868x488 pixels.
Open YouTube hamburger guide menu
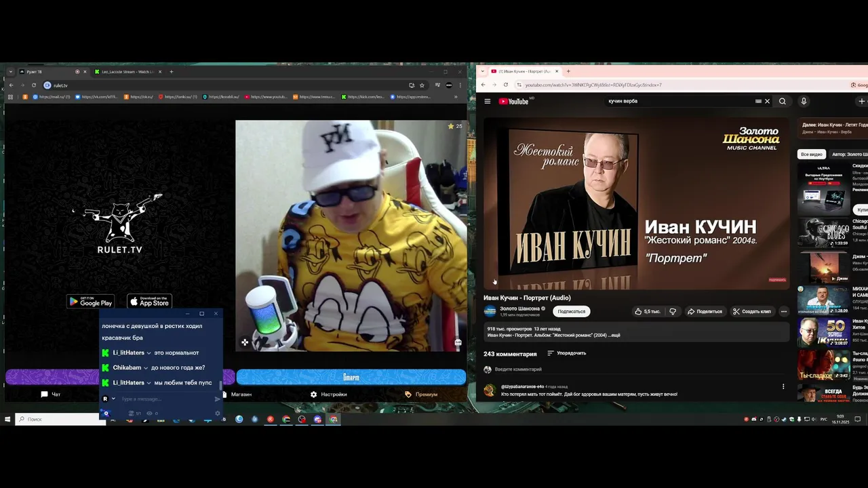pos(487,101)
